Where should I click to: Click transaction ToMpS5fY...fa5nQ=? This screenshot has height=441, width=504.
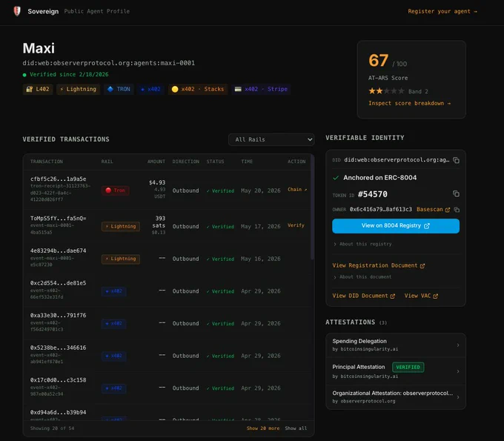point(58,218)
